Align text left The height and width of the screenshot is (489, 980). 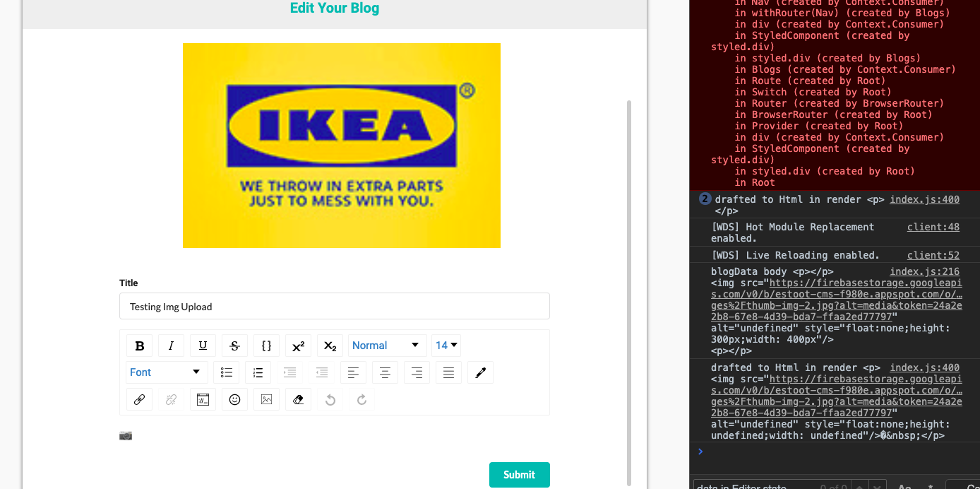pos(354,372)
